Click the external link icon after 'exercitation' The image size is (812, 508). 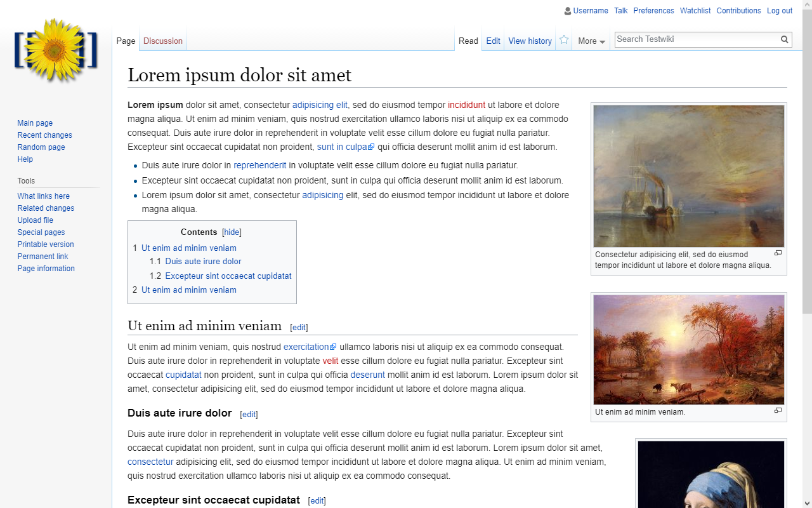[333, 347]
